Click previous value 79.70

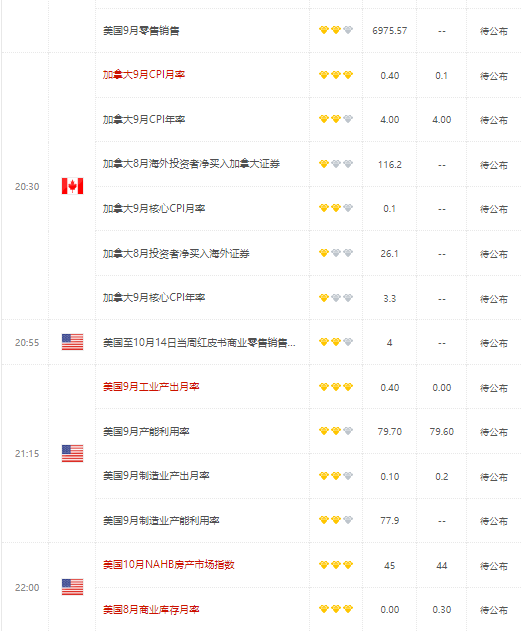tap(389, 432)
